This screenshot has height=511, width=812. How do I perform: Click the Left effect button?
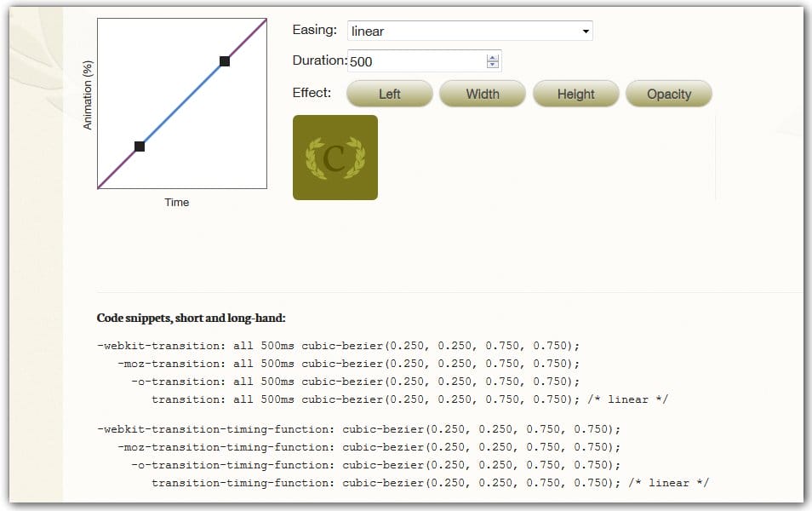pos(389,94)
